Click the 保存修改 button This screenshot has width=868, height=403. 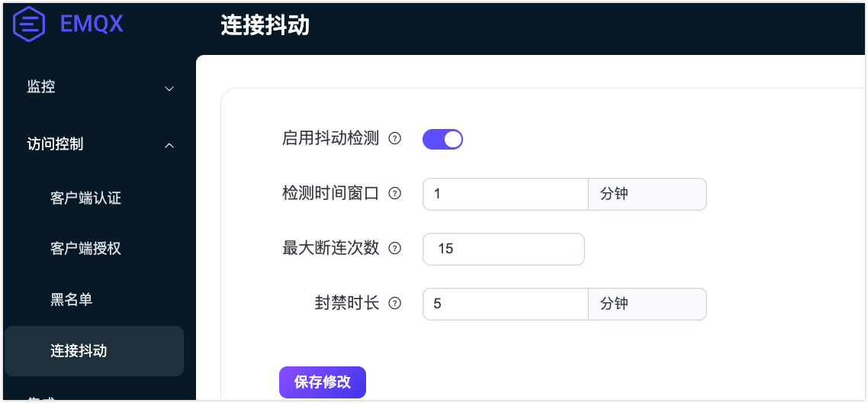(x=323, y=382)
